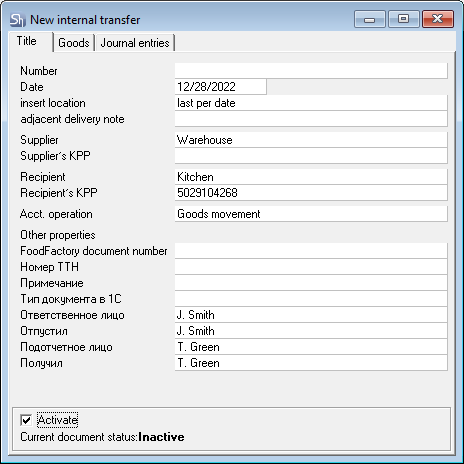Click the Примечание empty field
The height and width of the screenshot is (464, 464).
(311, 283)
